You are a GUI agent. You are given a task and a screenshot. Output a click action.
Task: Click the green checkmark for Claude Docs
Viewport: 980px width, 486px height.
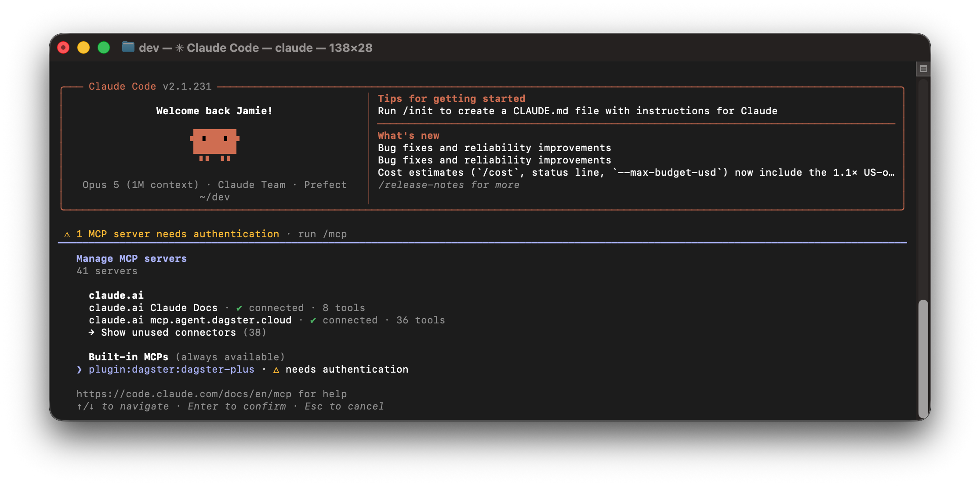[239, 308]
